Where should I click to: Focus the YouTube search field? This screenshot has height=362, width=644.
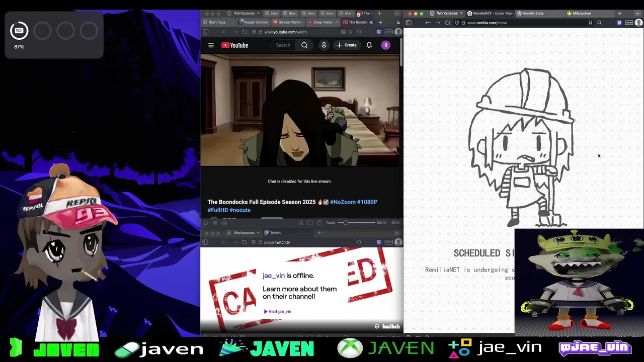pos(283,45)
